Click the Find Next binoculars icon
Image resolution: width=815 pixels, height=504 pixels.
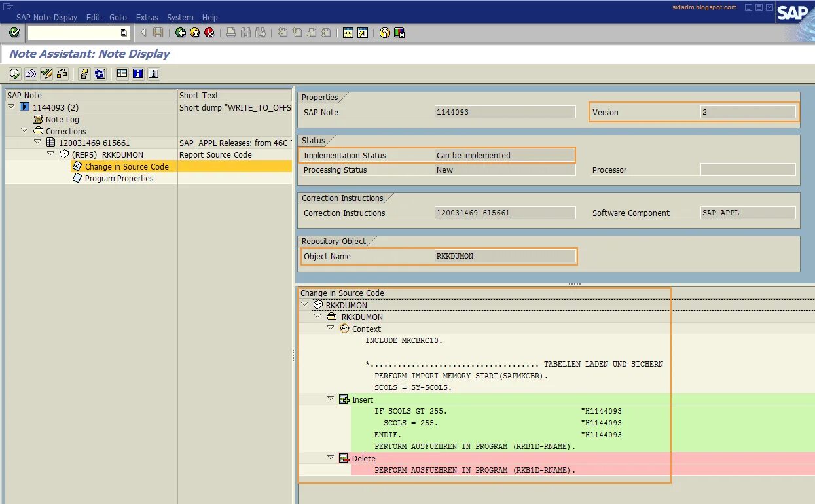click(x=261, y=33)
